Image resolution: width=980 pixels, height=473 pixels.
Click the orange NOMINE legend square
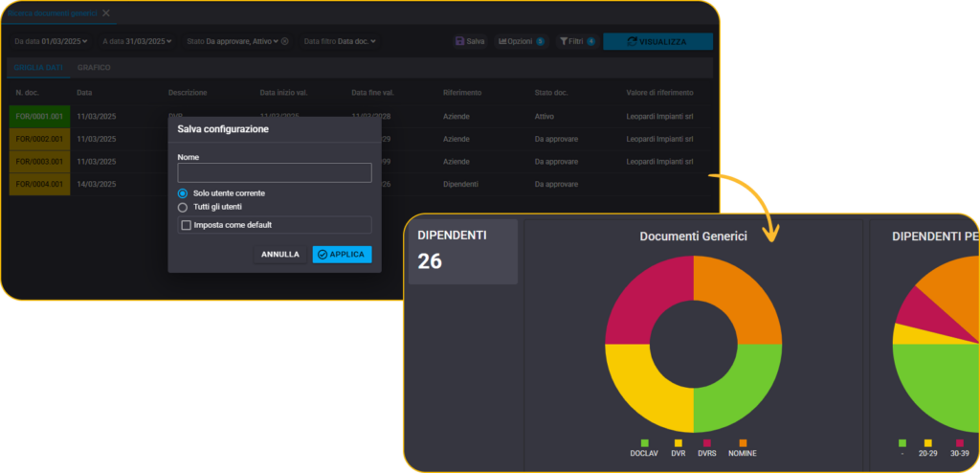click(743, 442)
